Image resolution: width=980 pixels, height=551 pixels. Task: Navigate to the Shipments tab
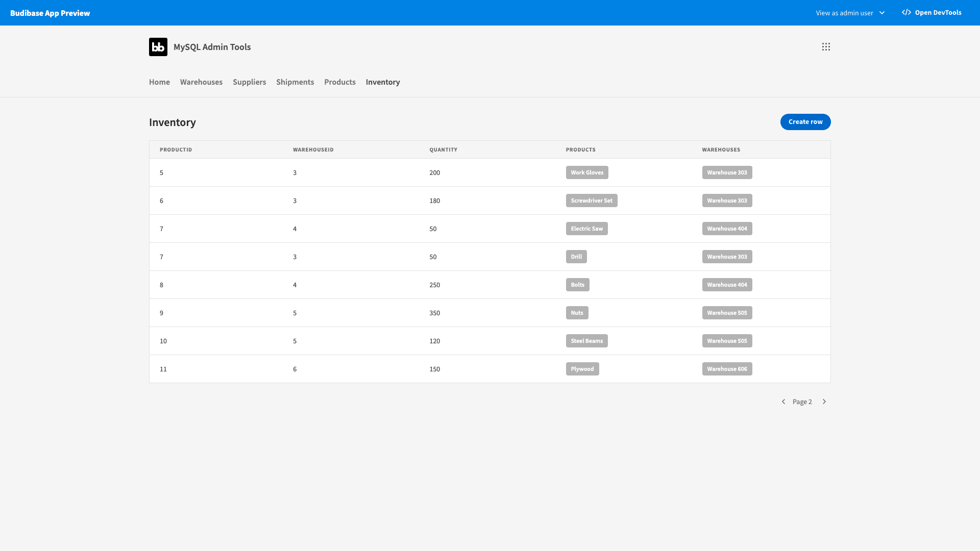(295, 82)
